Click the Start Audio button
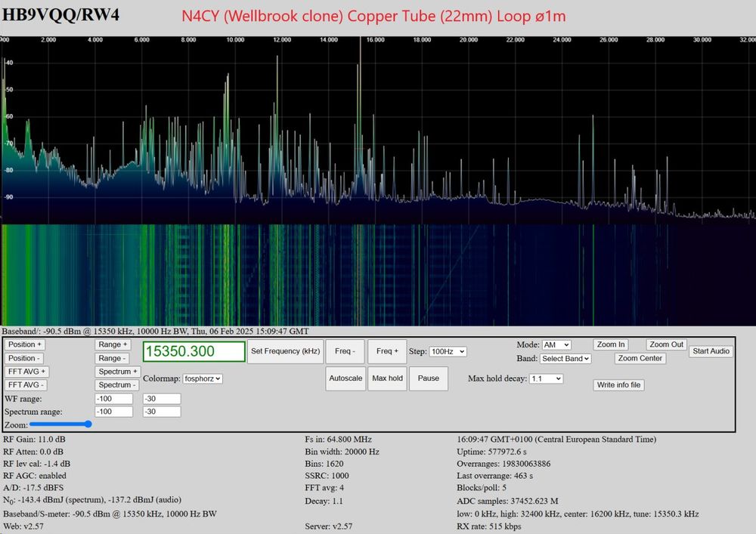This screenshot has height=534, width=756. pyautogui.click(x=711, y=351)
